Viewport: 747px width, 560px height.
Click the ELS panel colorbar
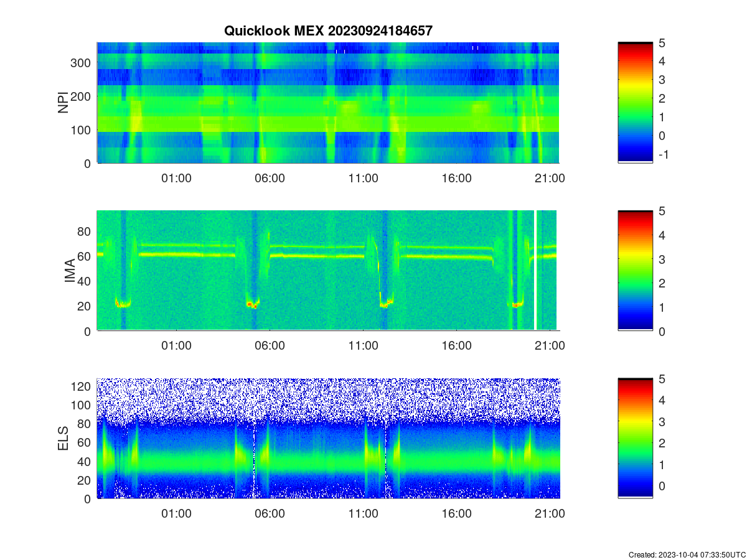tap(636, 438)
